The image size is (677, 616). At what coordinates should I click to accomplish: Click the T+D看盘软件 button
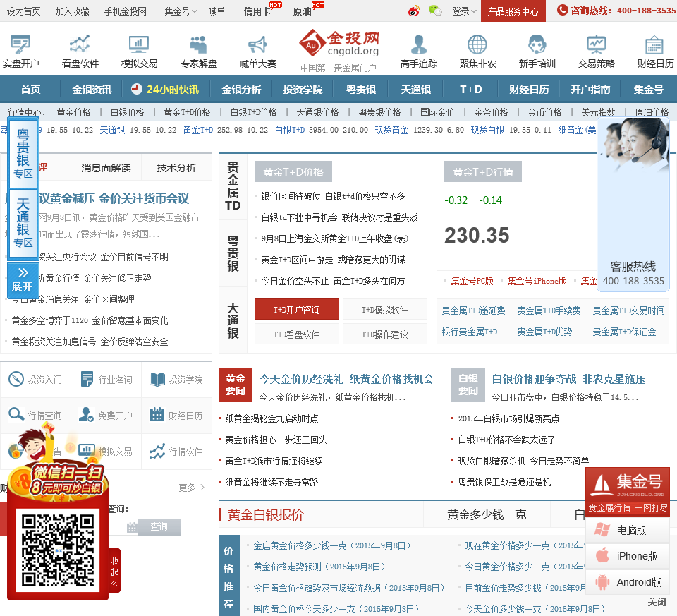click(x=297, y=334)
